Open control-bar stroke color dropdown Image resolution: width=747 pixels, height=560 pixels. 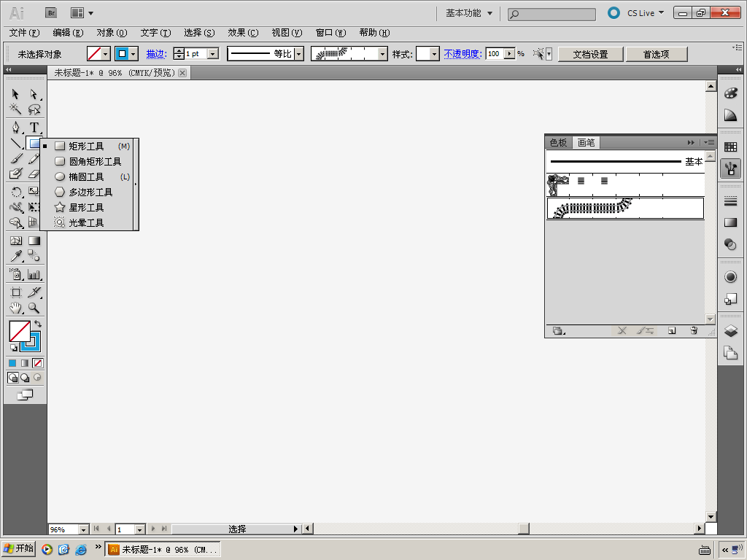click(133, 54)
